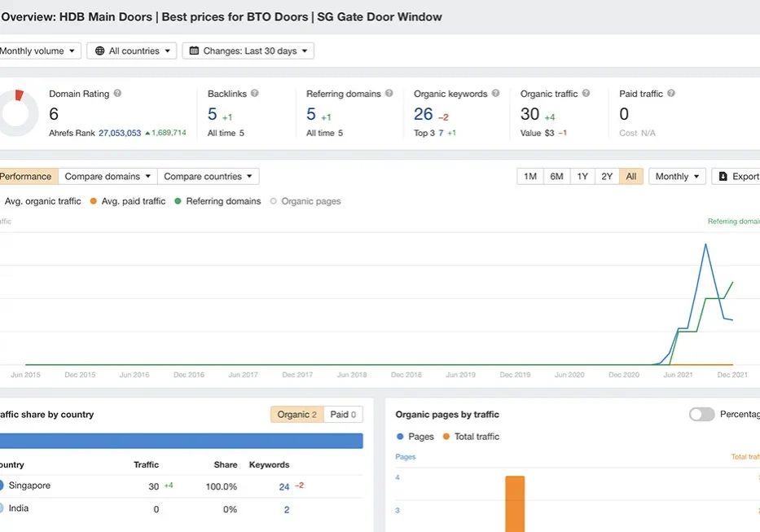This screenshot has width=760, height=532.
Task: Click the Paid traffic info icon
Action: pyautogui.click(x=671, y=94)
